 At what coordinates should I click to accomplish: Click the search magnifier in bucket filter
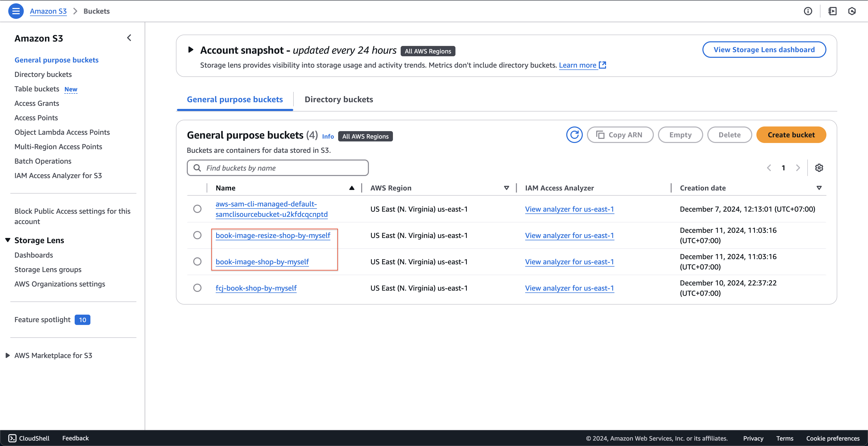(197, 168)
